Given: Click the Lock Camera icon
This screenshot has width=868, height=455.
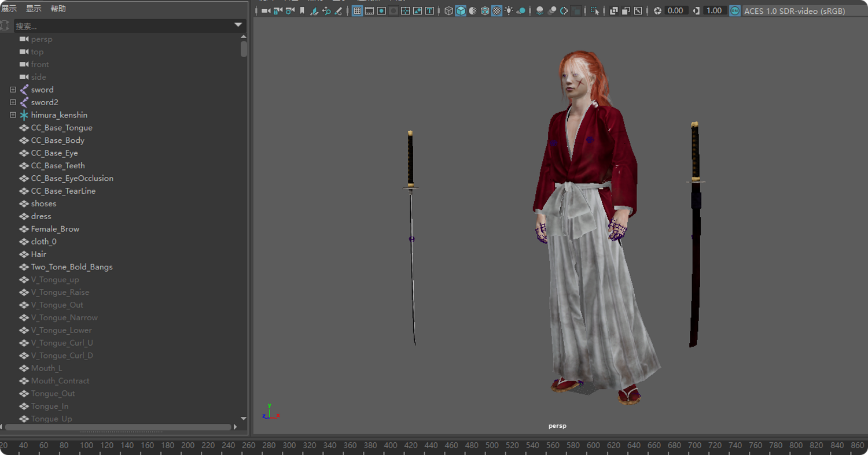Looking at the screenshot, I should (x=278, y=10).
